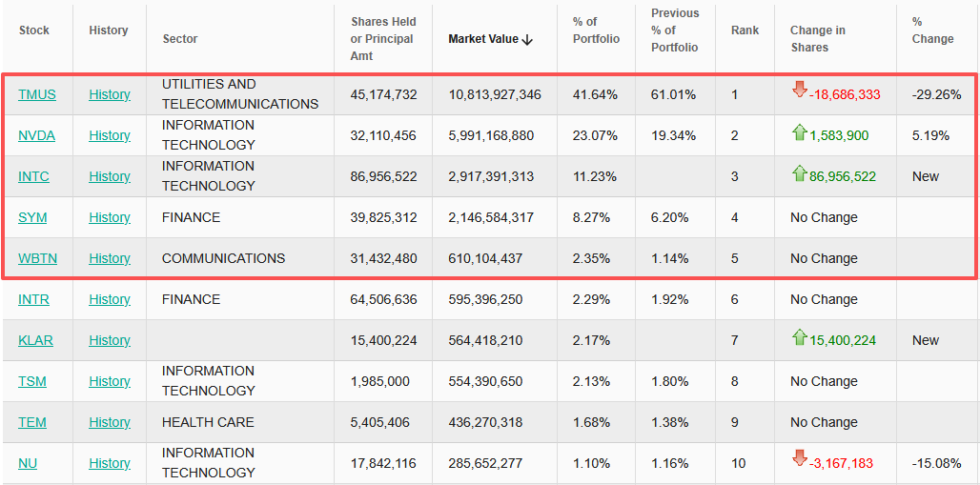Open the TEM stock link

point(32,422)
